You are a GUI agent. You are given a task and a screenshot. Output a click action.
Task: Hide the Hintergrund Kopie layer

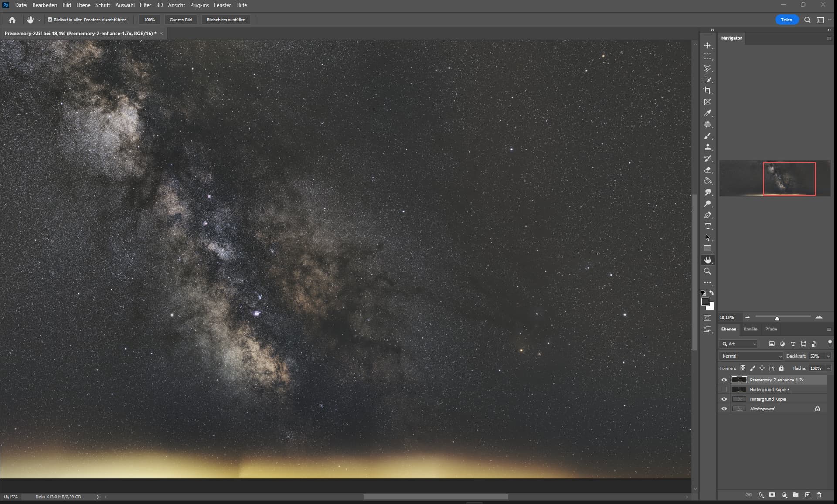[724, 399]
